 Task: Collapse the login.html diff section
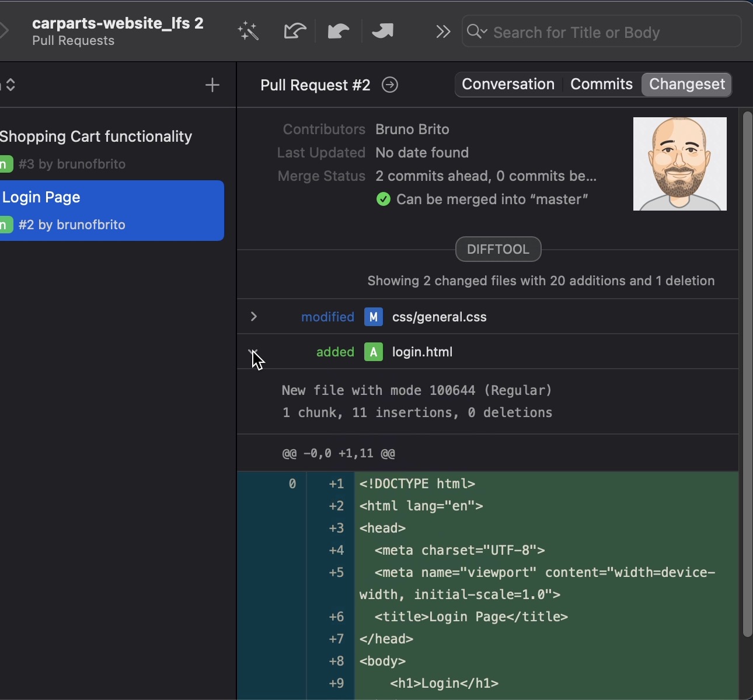pyautogui.click(x=254, y=352)
